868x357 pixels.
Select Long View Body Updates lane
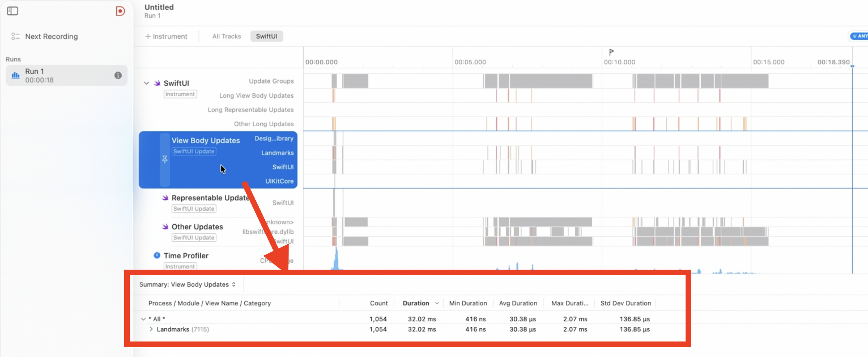pyautogui.click(x=256, y=96)
